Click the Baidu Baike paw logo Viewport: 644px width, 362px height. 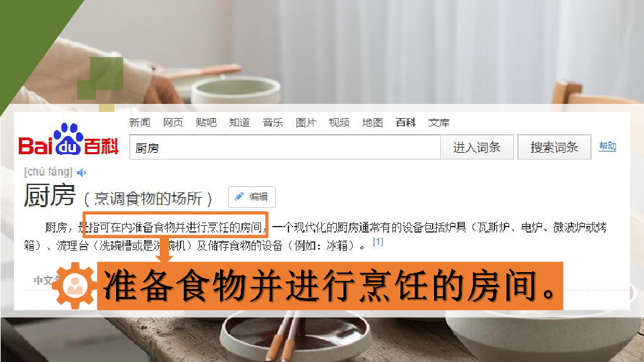click(x=68, y=139)
